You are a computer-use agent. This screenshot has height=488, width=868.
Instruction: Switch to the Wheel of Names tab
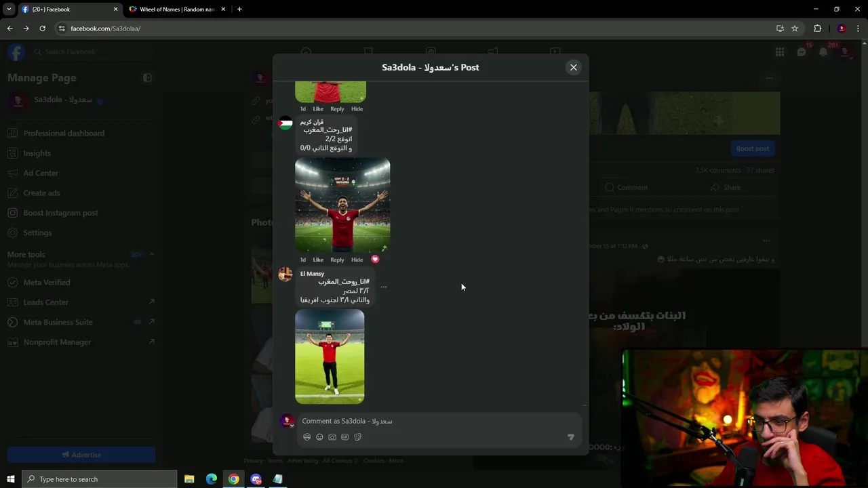click(176, 9)
